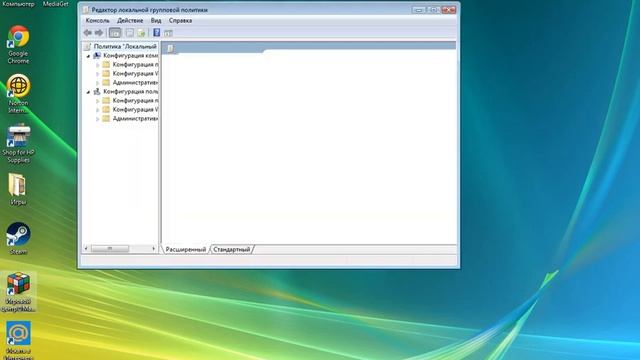This screenshot has height=360, width=640.
Task: Select the Игры folder on the desktop
Action: (x=18, y=189)
